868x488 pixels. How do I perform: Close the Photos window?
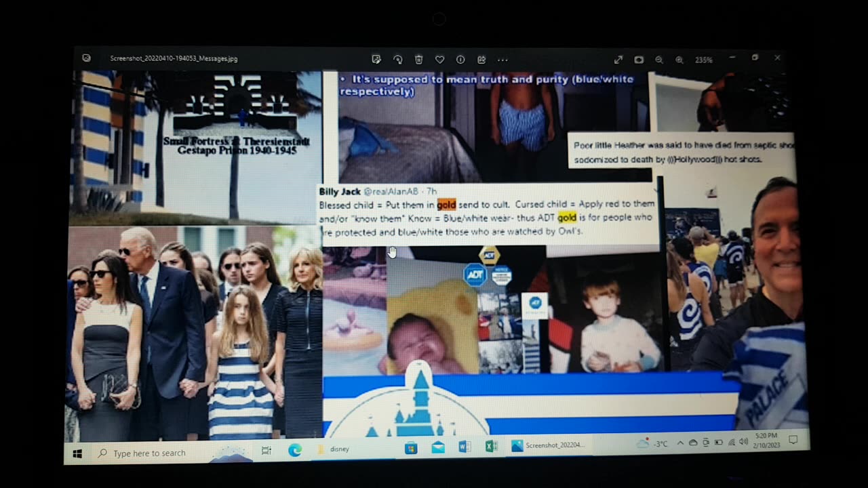pyautogui.click(x=777, y=58)
